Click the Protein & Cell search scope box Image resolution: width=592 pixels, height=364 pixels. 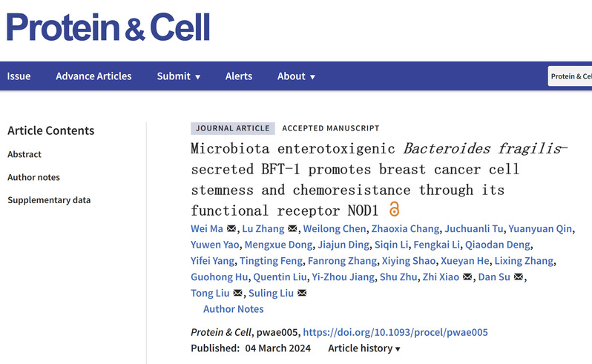tap(570, 76)
